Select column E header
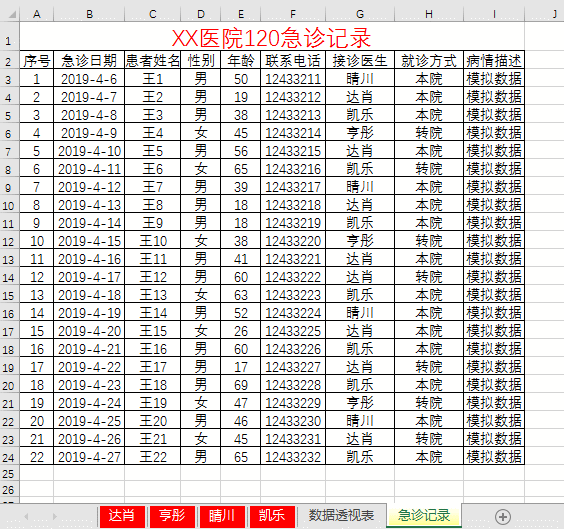 click(x=241, y=14)
